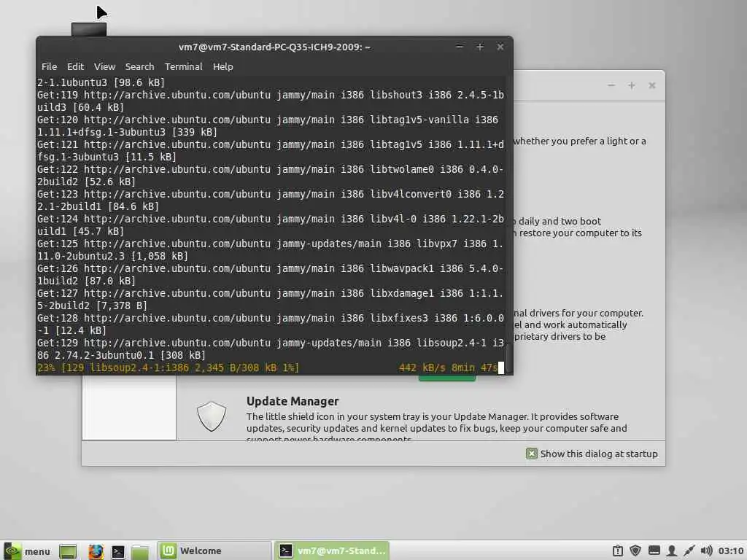
Task: Open the Edit menu in the terminal
Action: 75,66
